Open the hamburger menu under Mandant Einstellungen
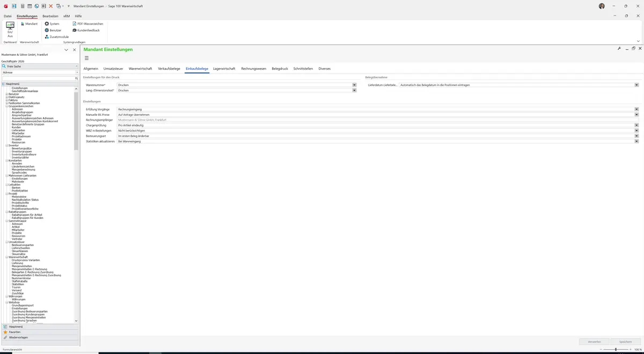 pos(86,58)
